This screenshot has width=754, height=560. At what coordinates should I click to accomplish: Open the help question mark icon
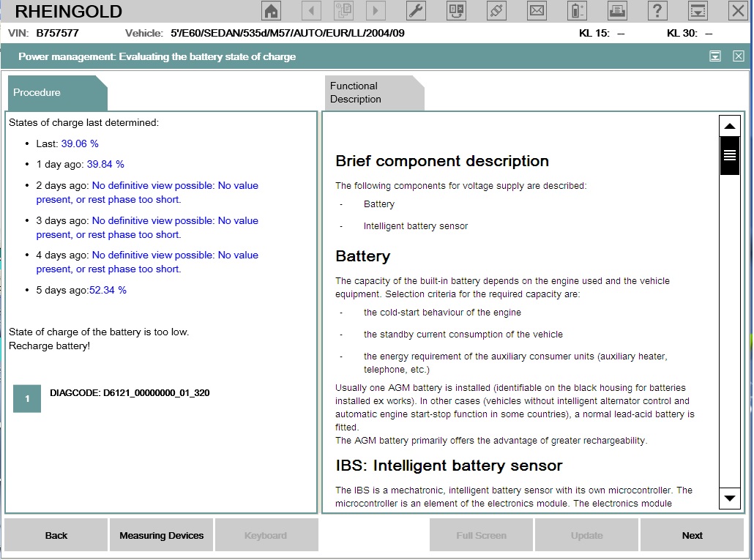click(x=658, y=11)
